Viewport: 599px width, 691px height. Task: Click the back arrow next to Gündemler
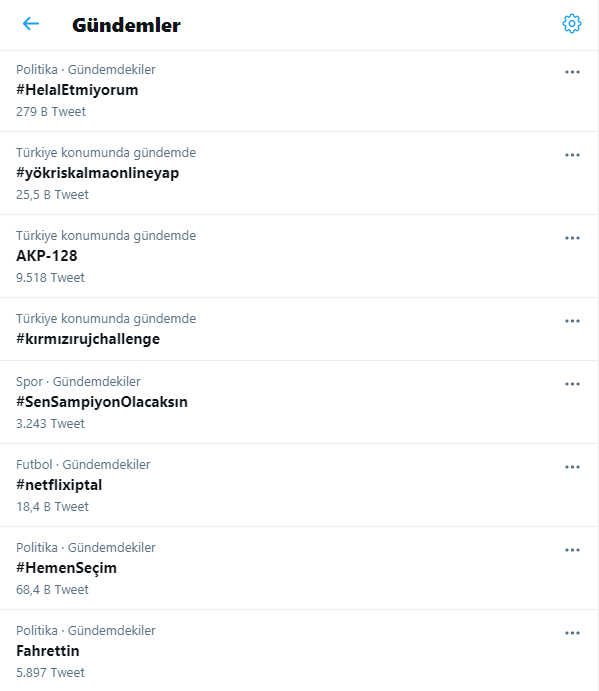31,24
